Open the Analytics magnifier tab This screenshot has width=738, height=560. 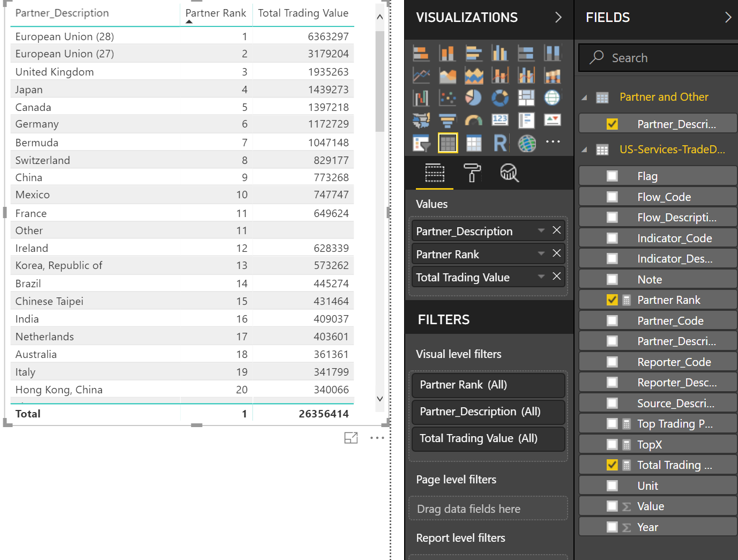pyautogui.click(x=509, y=173)
